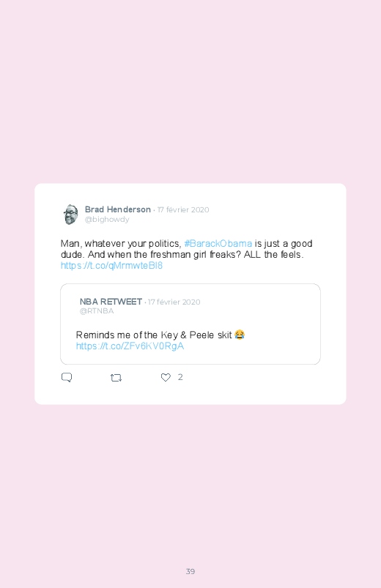Click Brad Henderson's tweet date 17 février 2020
The width and height of the screenshot is (381, 588).
point(183,209)
